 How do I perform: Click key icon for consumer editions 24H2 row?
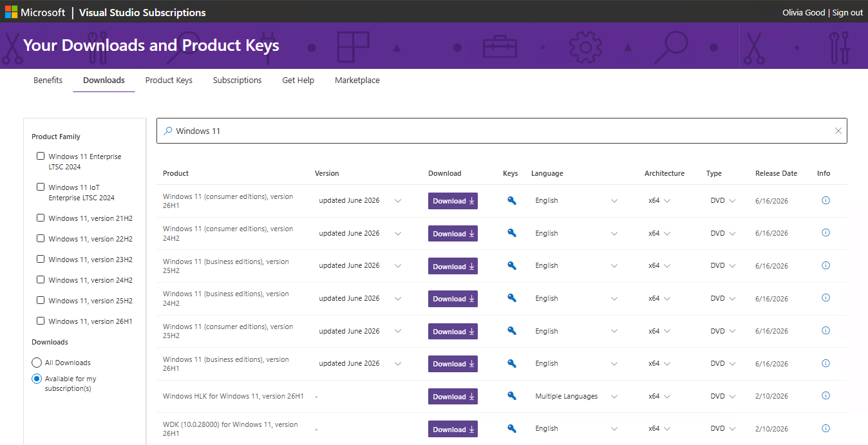(512, 233)
